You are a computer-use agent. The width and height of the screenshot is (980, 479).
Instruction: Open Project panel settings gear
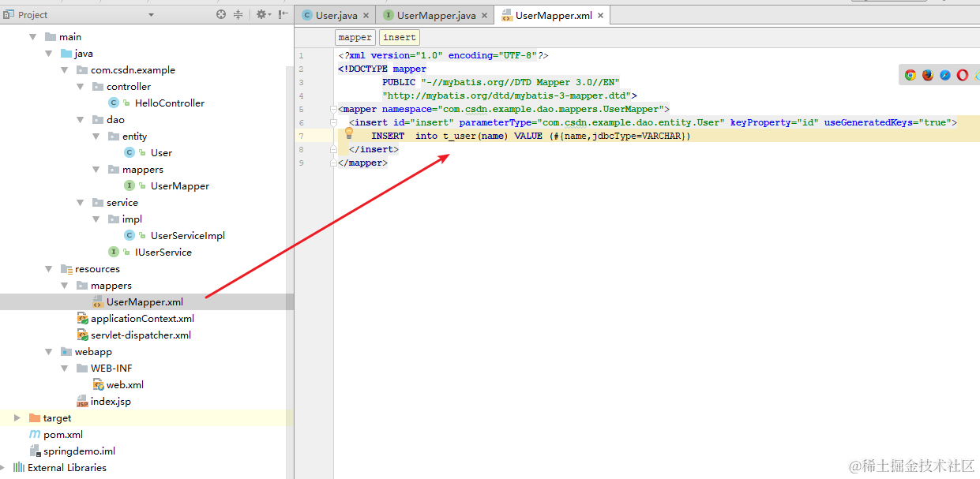pos(262,14)
